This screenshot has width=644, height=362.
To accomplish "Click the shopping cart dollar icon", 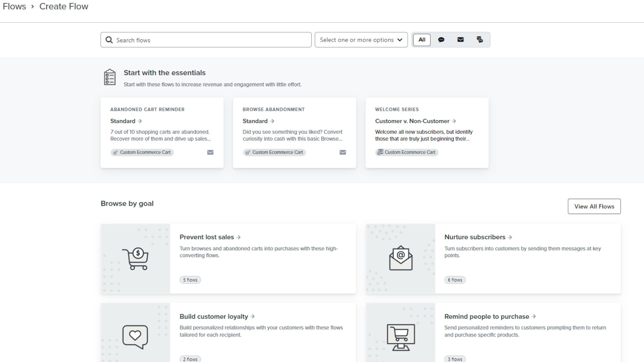I will [135, 259].
